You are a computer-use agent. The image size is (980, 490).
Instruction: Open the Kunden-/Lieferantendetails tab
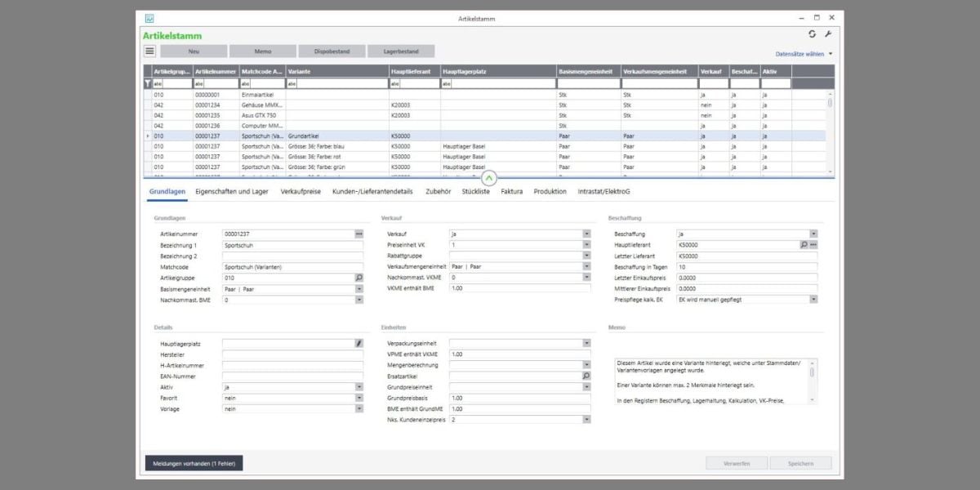click(x=373, y=192)
